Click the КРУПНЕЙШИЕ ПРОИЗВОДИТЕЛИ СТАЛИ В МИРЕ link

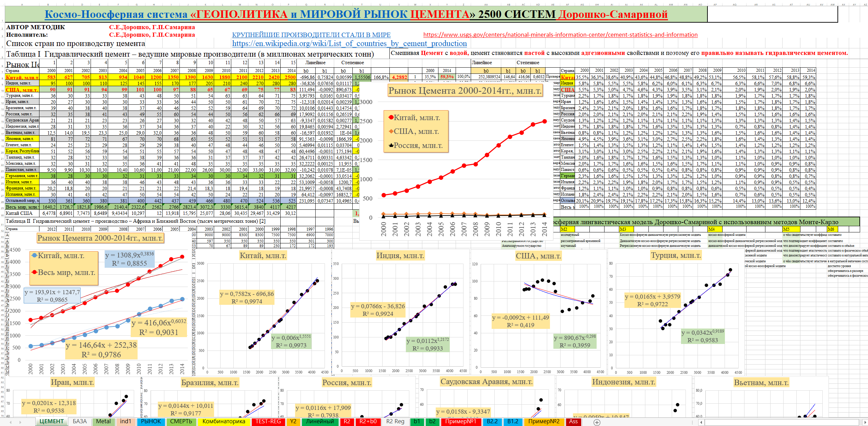click(x=311, y=35)
